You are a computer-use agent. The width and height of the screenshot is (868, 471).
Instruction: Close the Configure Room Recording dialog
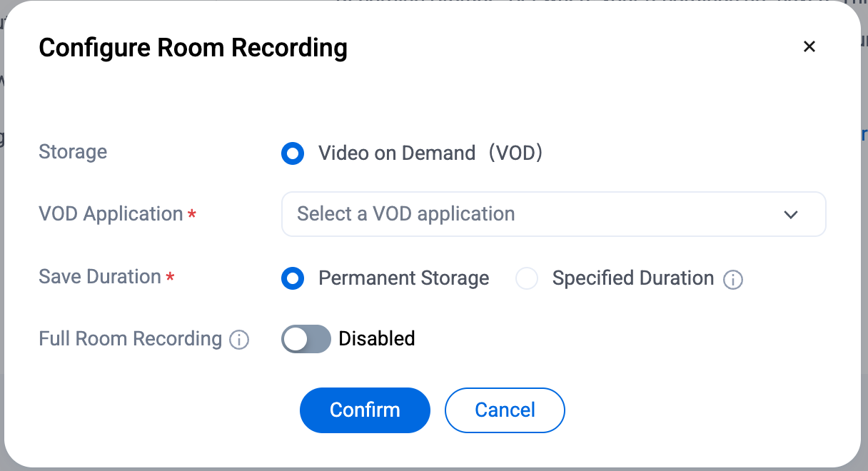[x=809, y=47]
